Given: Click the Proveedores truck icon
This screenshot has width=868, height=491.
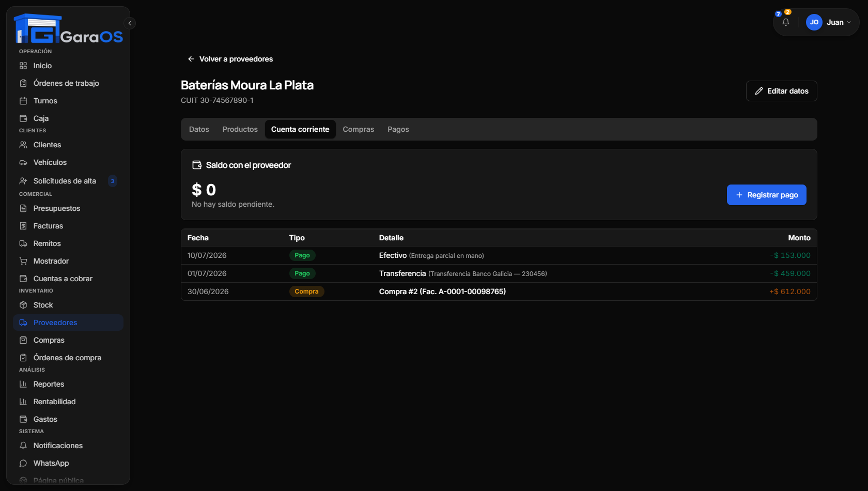Looking at the screenshot, I should (x=23, y=323).
